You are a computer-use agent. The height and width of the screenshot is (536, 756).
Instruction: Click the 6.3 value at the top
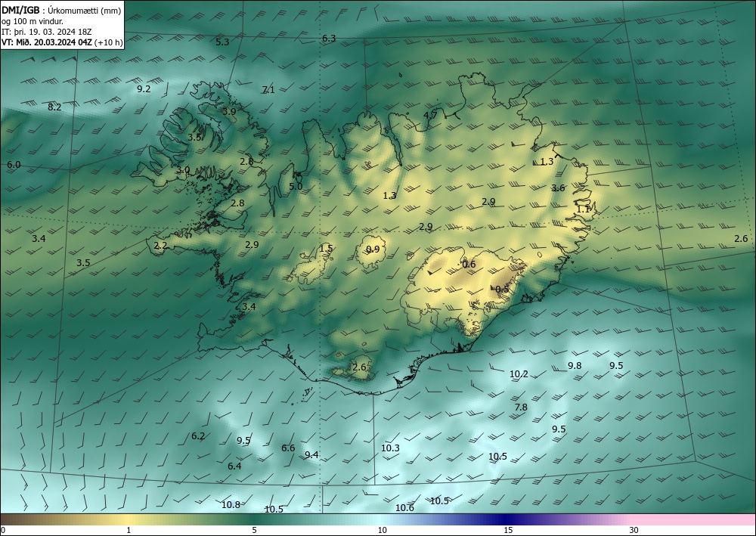click(329, 38)
